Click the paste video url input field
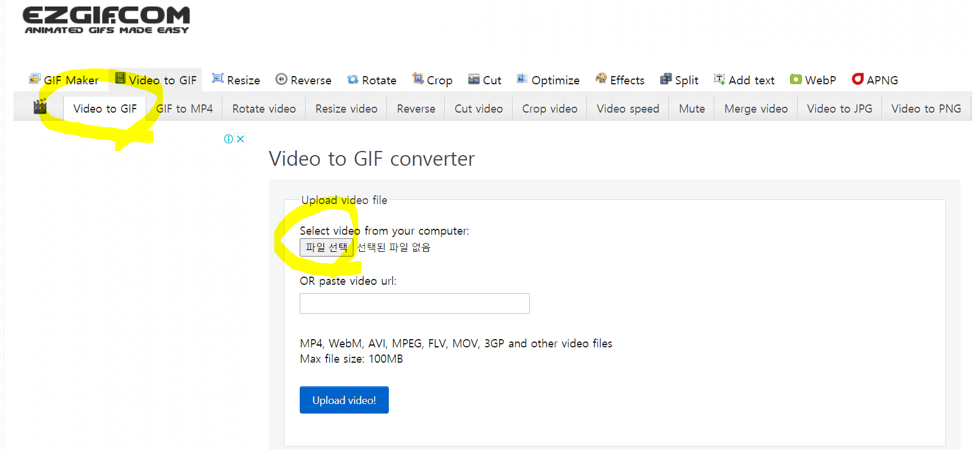This screenshot has width=980, height=450. coord(415,303)
